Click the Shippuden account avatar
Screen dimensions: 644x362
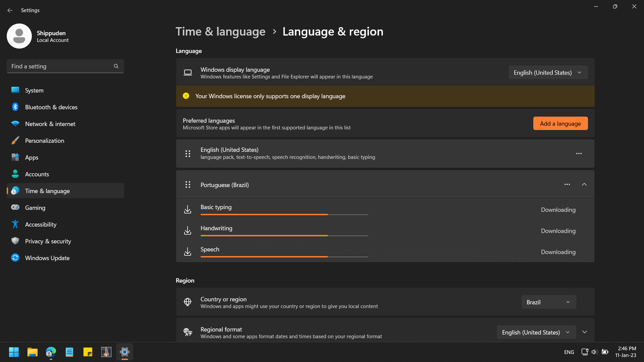point(19,36)
